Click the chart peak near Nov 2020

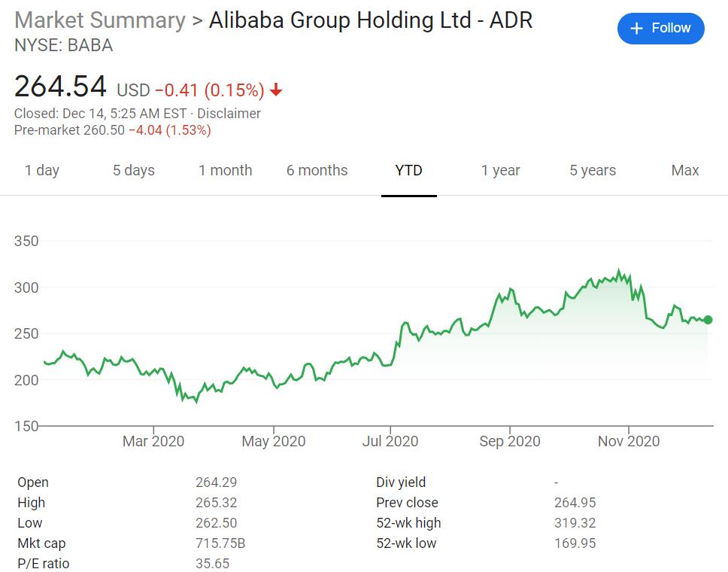tap(619, 270)
